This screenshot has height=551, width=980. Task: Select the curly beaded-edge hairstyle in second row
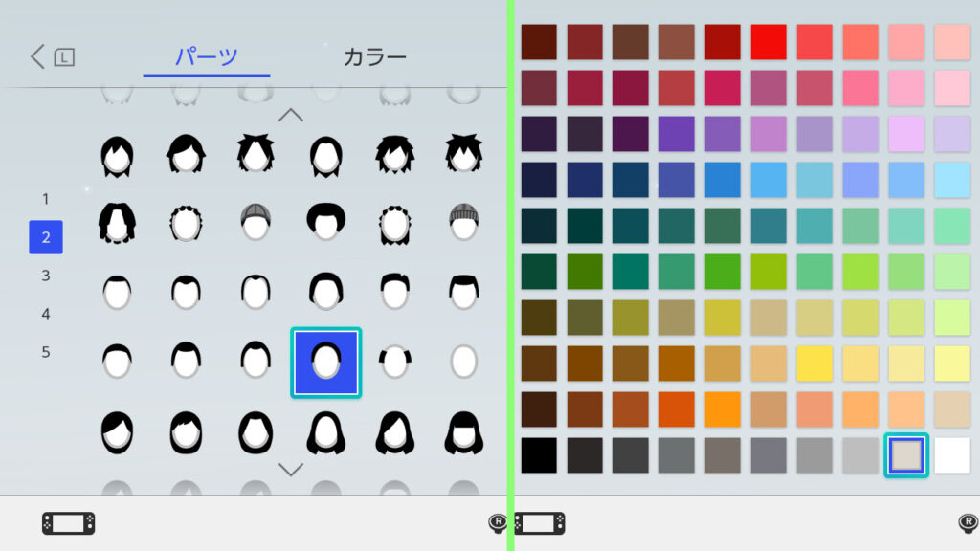coord(186,223)
